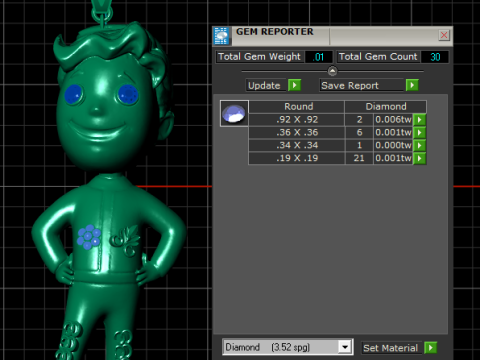Select the right blue eye gem on model

point(128,94)
